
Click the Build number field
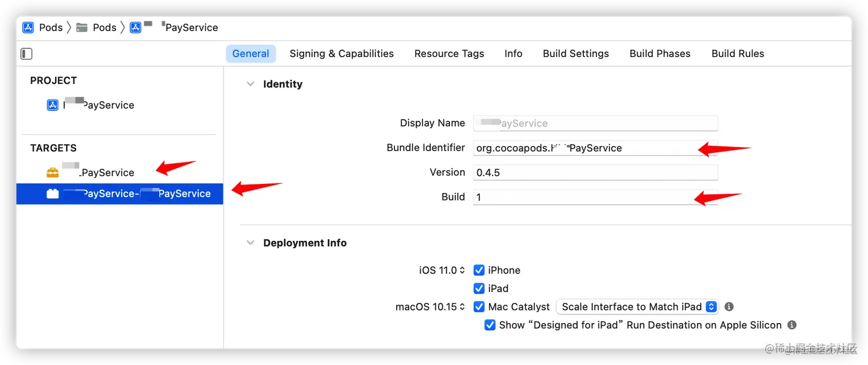pos(595,197)
